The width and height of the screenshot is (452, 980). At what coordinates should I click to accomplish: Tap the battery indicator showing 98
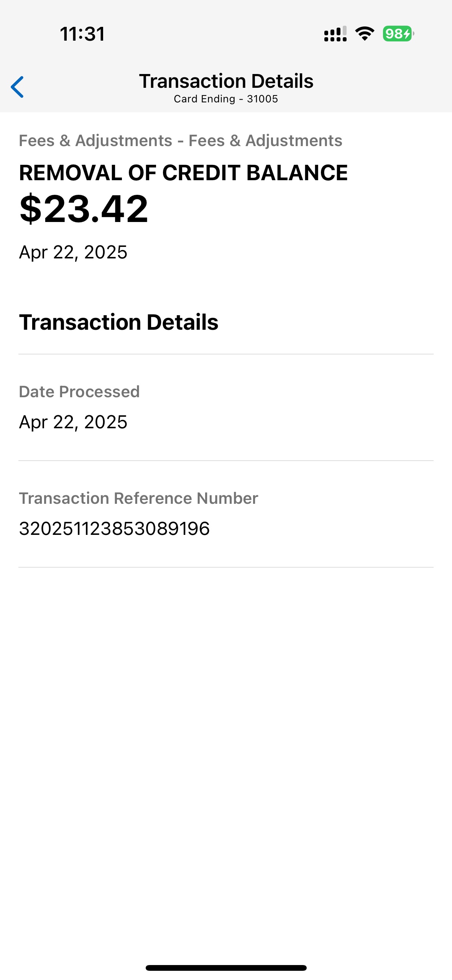[398, 34]
